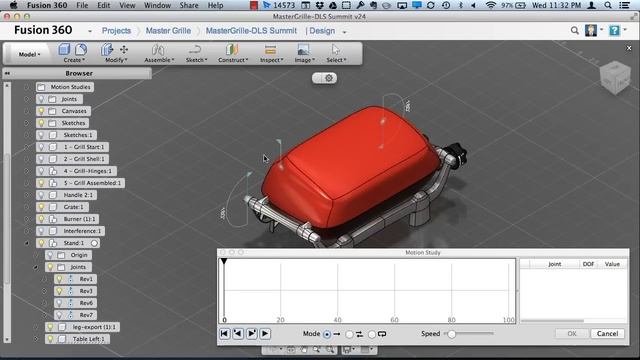The height and width of the screenshot is (360, 640).
Task: Jump to start of motion study
Action: point(224,333)
